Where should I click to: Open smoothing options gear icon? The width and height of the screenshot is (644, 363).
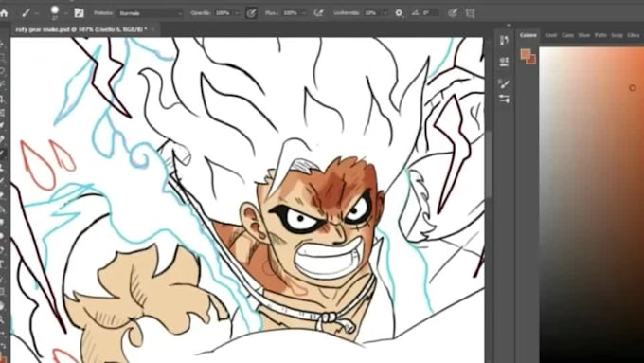[x=399, y=13]
